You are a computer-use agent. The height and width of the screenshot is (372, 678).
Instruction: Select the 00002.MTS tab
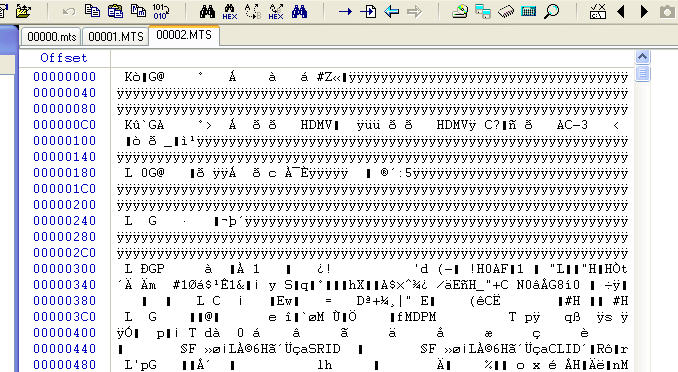click(x=184, y=35)
